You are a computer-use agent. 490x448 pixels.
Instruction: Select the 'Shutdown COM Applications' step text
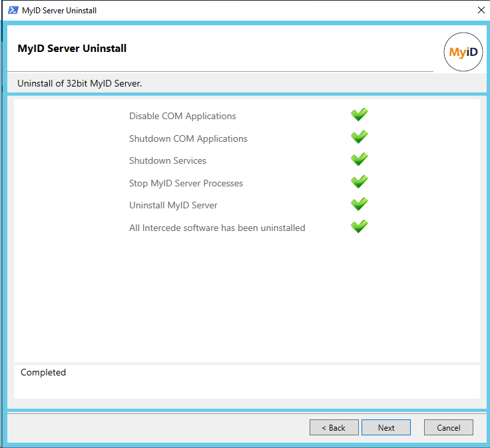pyautogui.click(x=188, y=138)
